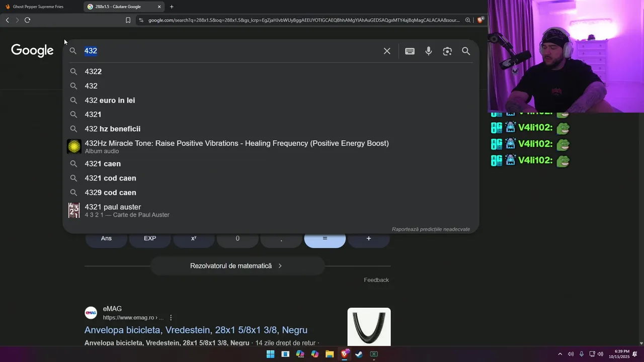Click the eMAG site favicon

[91, 313]
